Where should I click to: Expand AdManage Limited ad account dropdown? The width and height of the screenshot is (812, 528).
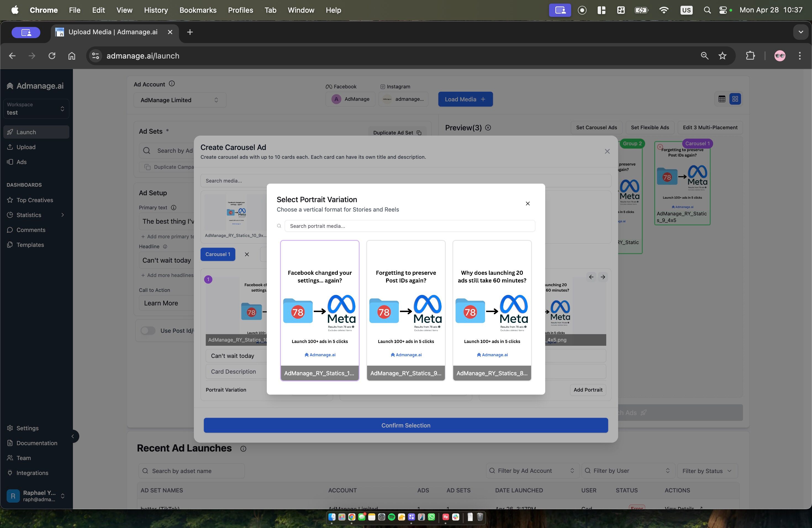[x=180, y=100]
